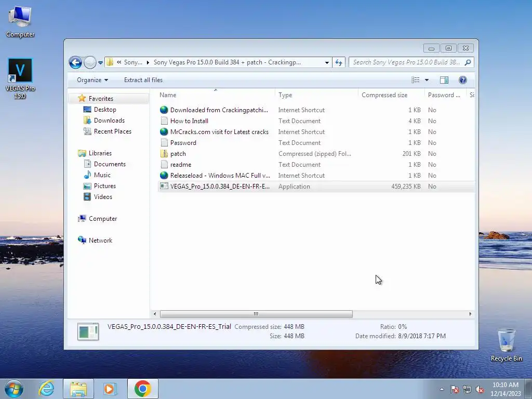Viewport: 532px width, 399px height.
Task: Open Windows Explorer taskbar button
Action: click(78, 389)
